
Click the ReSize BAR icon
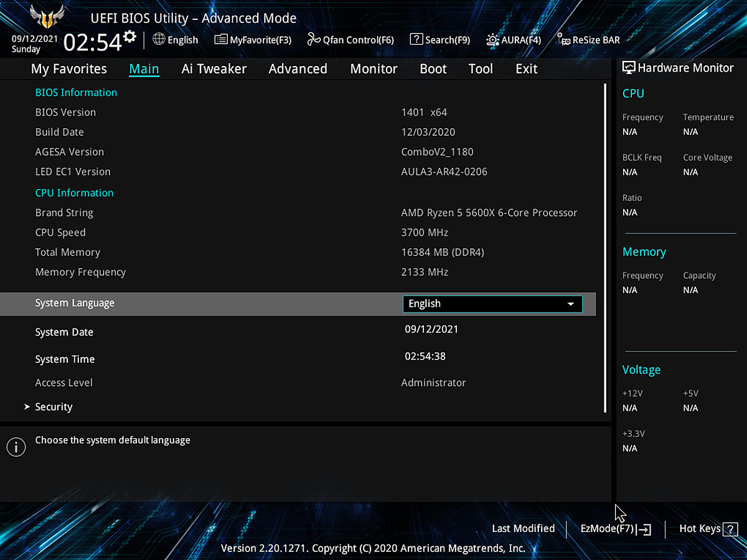point(563,40)
